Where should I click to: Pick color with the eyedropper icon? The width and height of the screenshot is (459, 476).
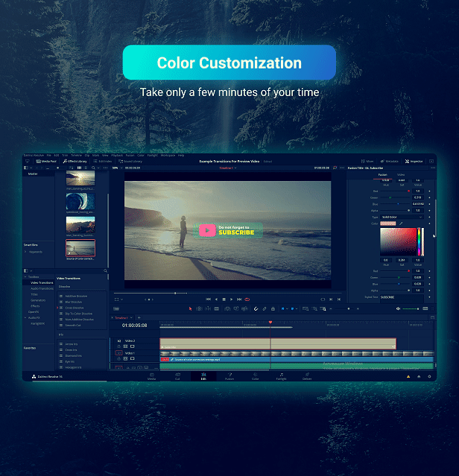[x=401, y=223]
